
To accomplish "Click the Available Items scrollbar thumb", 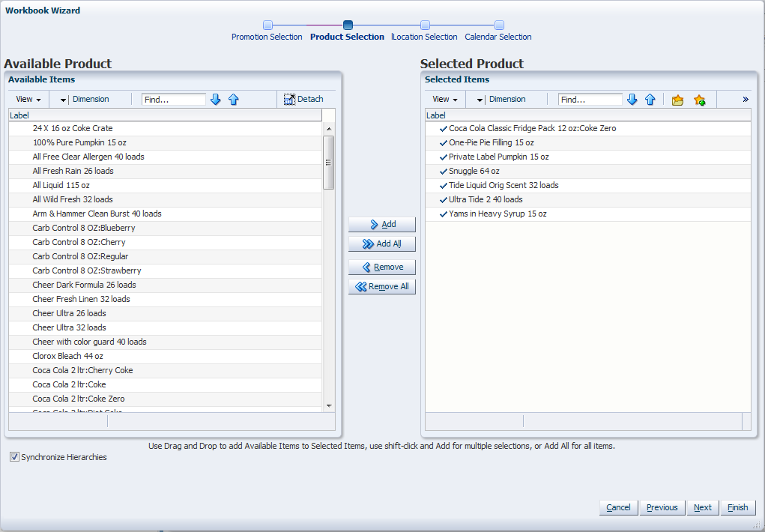I will pyautogui.click(x=328, y=163).
